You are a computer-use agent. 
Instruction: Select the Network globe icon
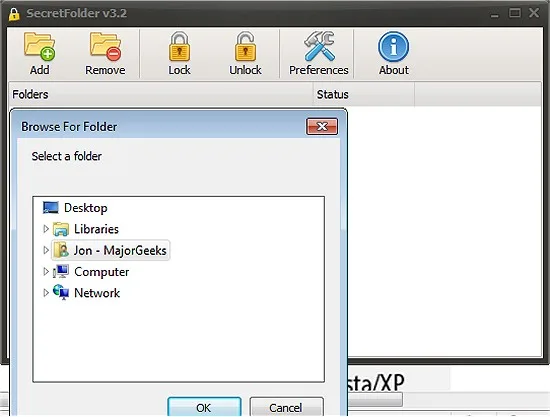click(x=61, y=292)
